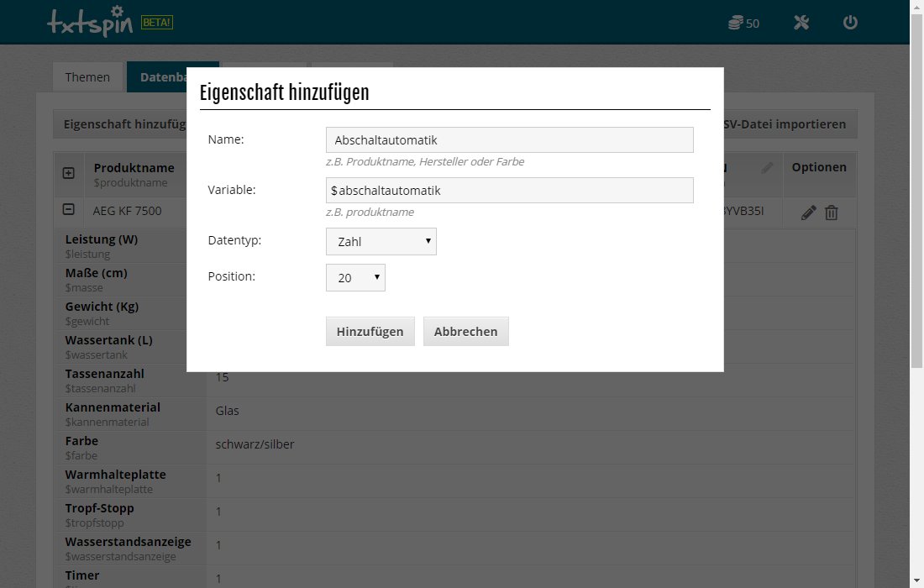Open the Datentyp dropdown
The height and width of the screenshot is (588, 924).
[381, 242]
